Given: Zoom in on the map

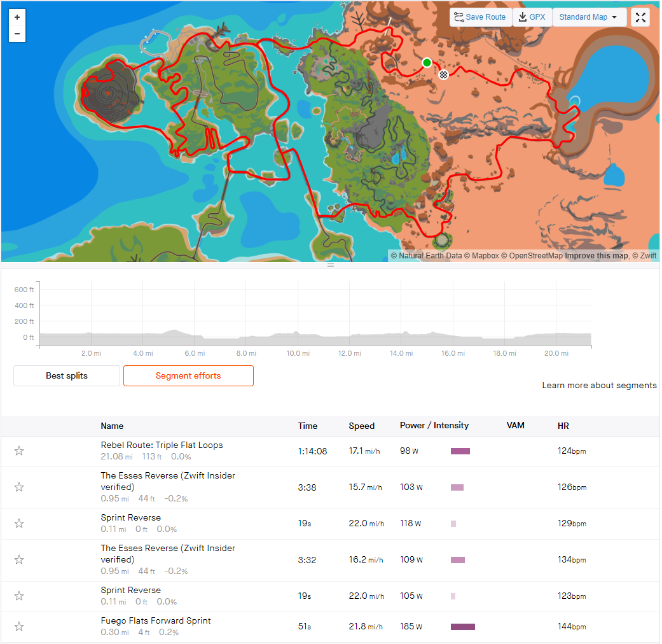Looking at the screenshot, I should pos(17,17).
